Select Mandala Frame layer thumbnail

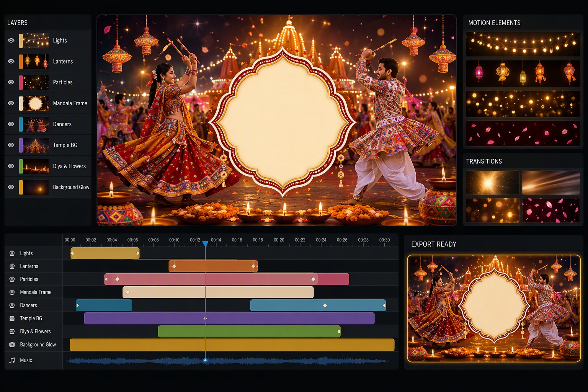coord(36,103)
